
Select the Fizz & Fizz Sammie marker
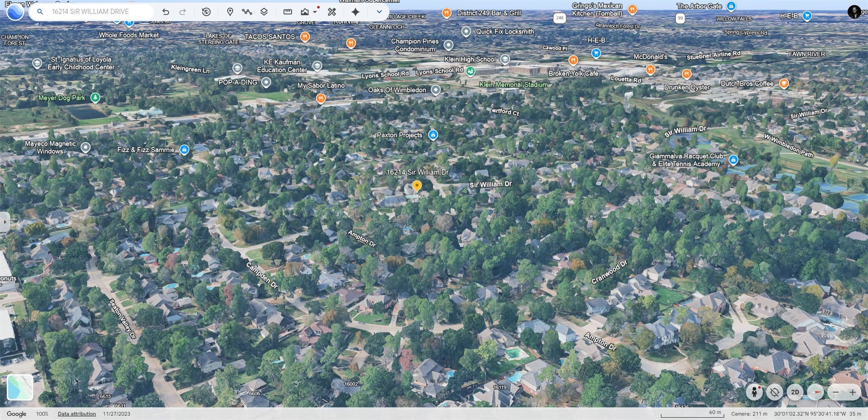[184, 149]
